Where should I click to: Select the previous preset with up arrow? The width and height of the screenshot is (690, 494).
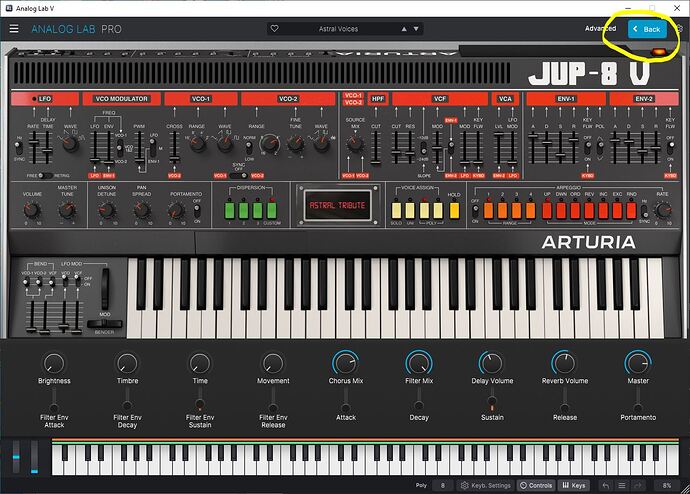[404, 29]
